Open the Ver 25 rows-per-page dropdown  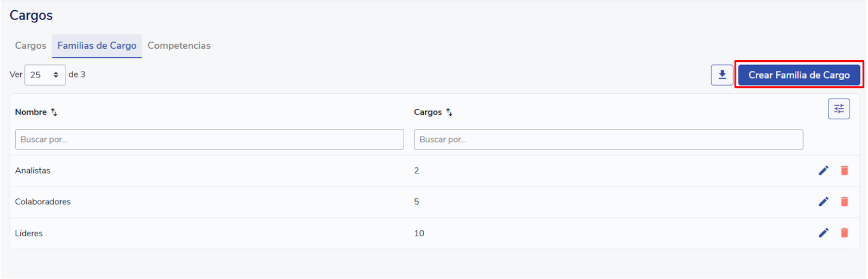(45, 75)
